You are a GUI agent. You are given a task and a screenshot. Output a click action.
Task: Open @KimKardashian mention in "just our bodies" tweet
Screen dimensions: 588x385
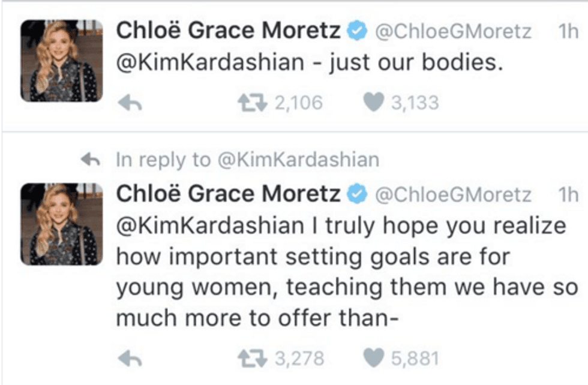(210, 62)
